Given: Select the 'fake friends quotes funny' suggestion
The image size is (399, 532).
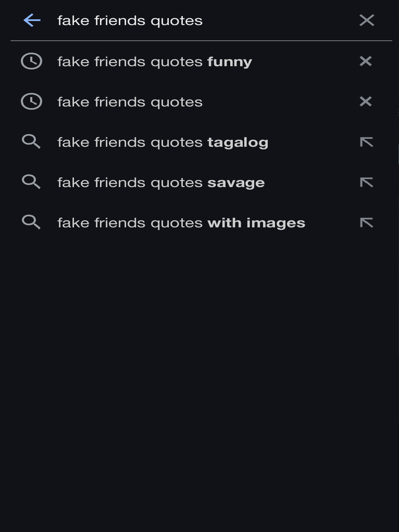Looking at the screenshot, I should [x=154, y=62].
